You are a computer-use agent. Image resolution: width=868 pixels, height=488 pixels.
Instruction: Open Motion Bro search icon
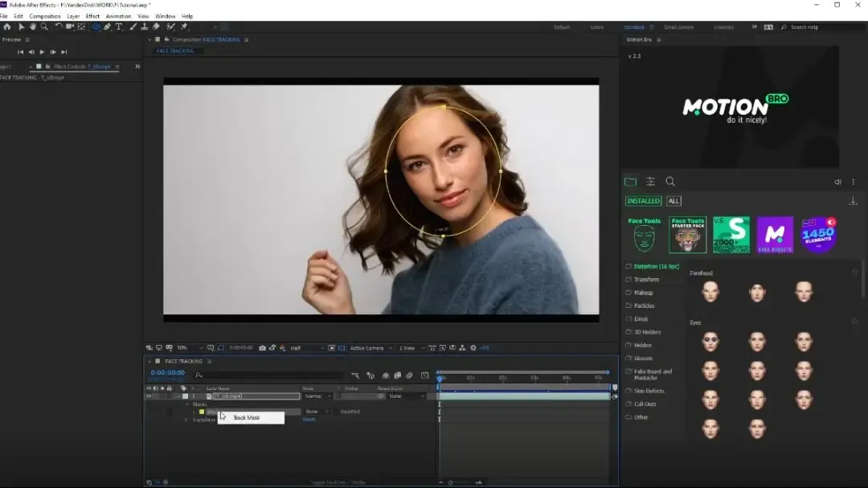click(670, 182)
